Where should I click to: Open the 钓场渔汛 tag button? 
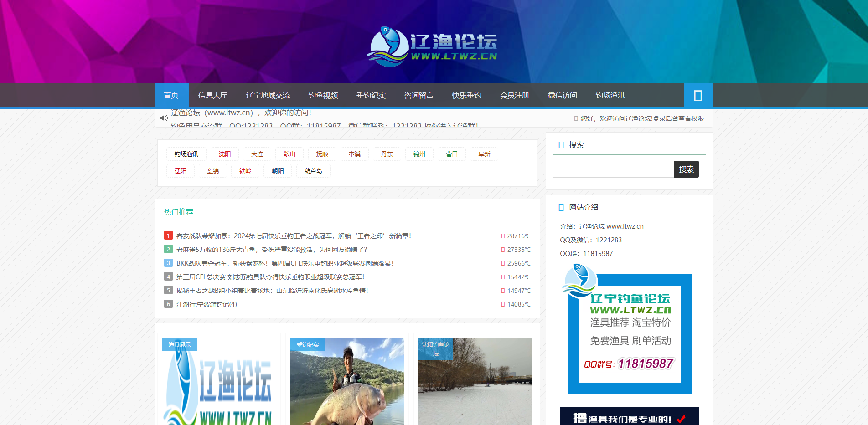186,154
